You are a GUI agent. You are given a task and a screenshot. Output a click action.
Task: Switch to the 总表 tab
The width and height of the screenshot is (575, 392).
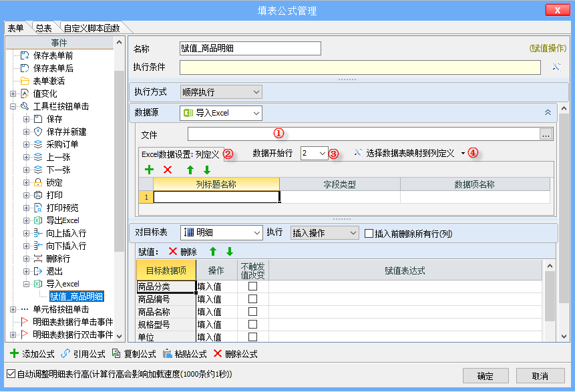43,28
